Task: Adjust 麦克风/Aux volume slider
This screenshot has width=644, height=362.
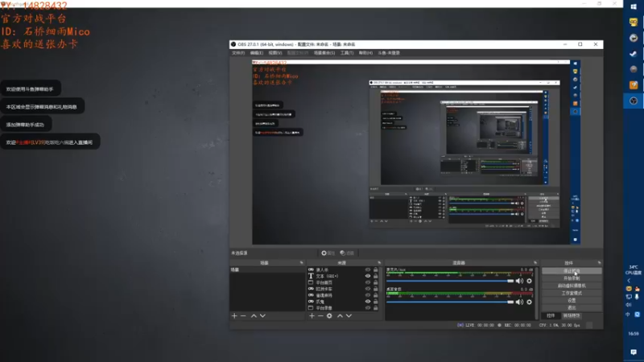Action: point(450,281)
